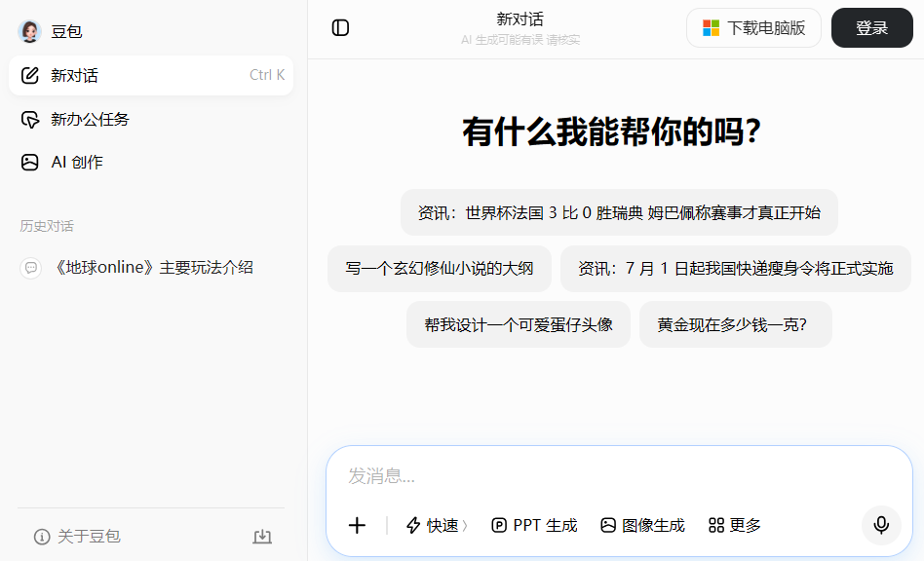The width and height of the screenshot is (924, 561).
Task: Open the 更多 tools menu
Action: click(734, 525)
